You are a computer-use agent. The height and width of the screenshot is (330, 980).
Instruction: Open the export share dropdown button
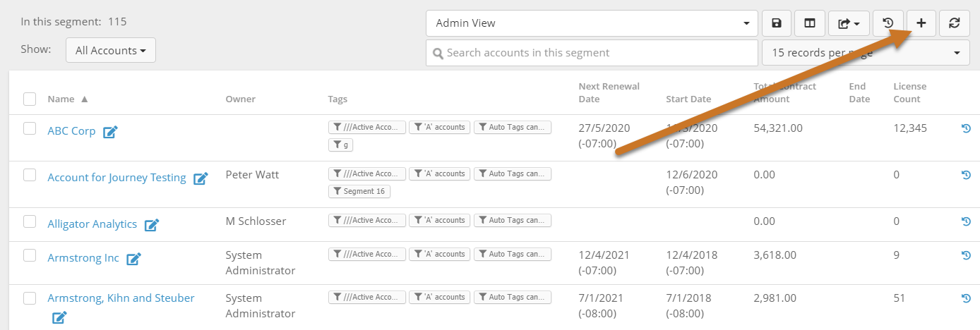click(849, 23)
